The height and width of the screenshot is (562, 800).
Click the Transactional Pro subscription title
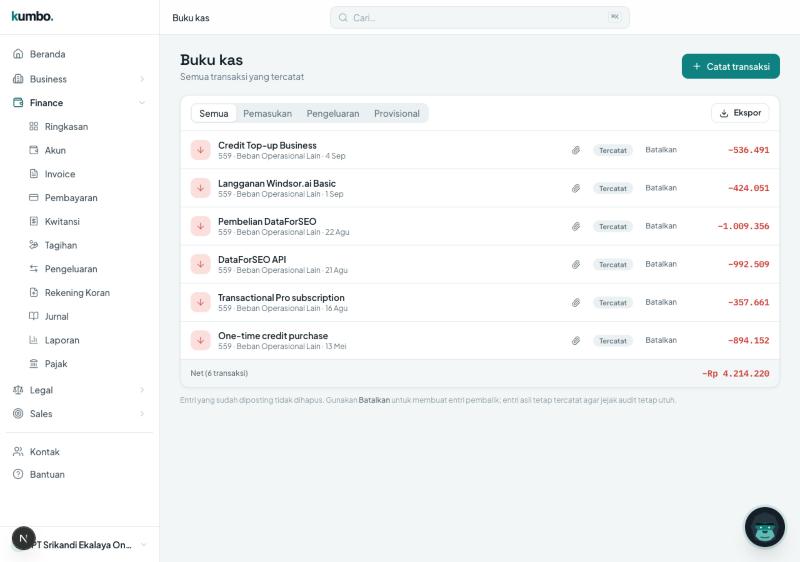pos(281,297)
